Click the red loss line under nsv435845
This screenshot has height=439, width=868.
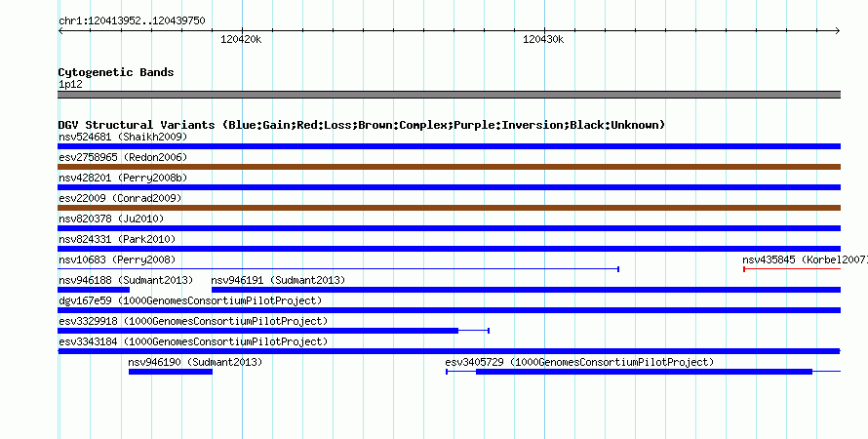point(792,269)
